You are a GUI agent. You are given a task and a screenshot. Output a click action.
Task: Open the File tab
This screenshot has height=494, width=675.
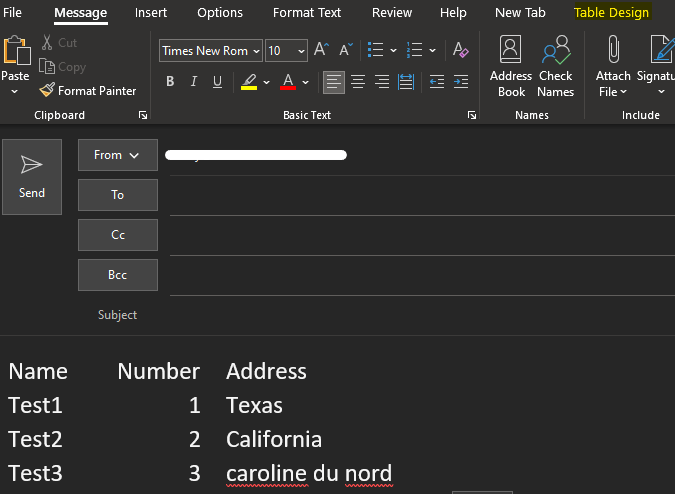click(12, 13)
